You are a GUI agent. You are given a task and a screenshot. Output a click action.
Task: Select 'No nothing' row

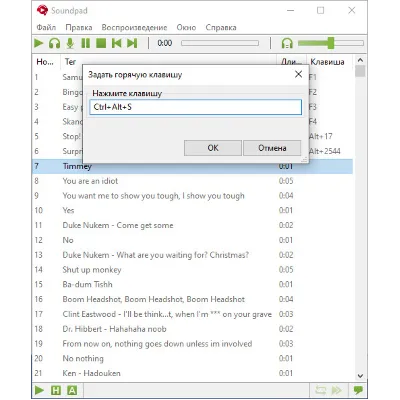(x=193, y=358)
